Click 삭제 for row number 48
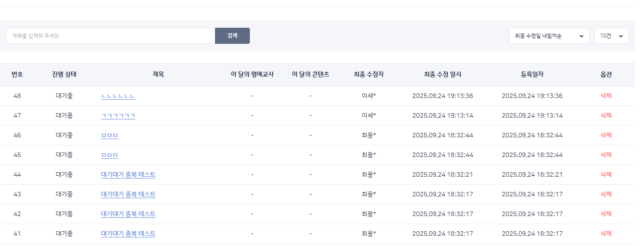This screenshot has width=644, height=246. (606, 96)
